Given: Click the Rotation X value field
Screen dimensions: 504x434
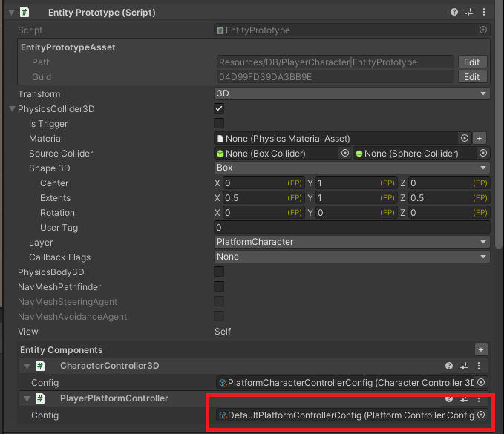Looking at the screenshot, I should click(x=264, y=213).
